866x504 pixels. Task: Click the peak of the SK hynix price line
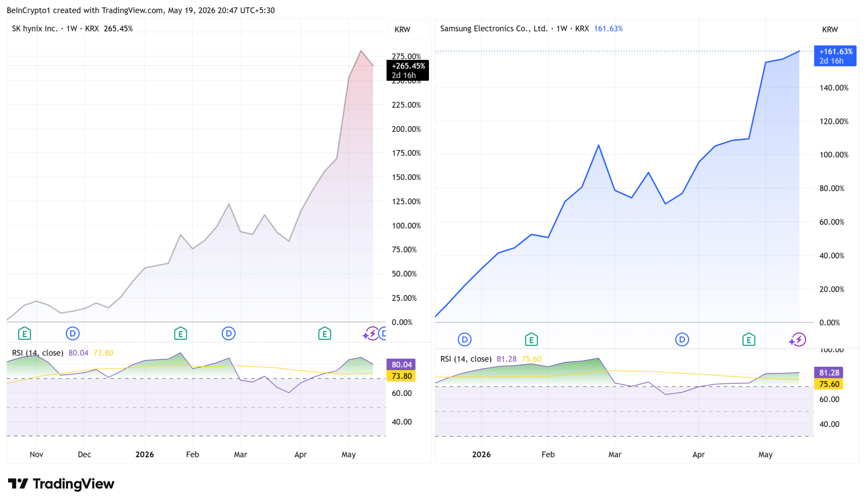pyautogui.click(x=361, y=51)
